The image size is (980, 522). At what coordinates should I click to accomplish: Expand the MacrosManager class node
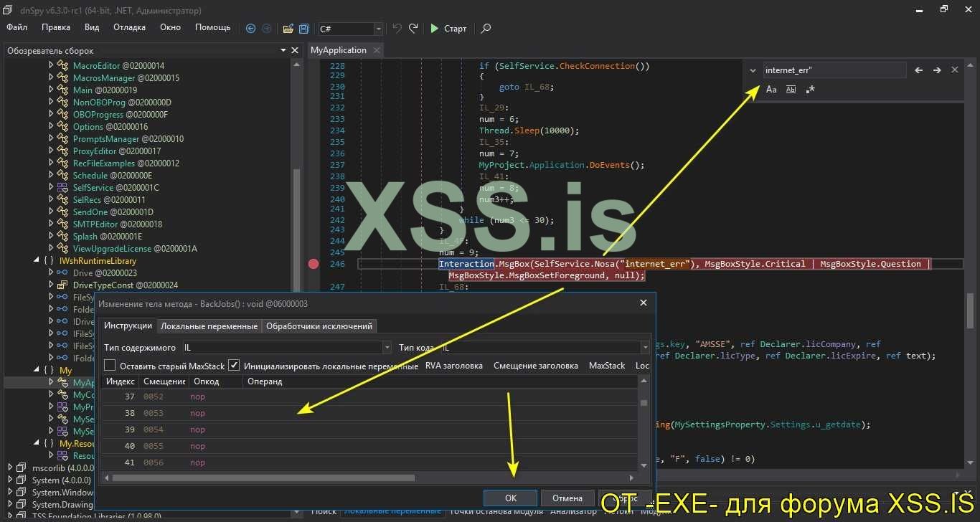pyautogui.click(x=52, y=77)
